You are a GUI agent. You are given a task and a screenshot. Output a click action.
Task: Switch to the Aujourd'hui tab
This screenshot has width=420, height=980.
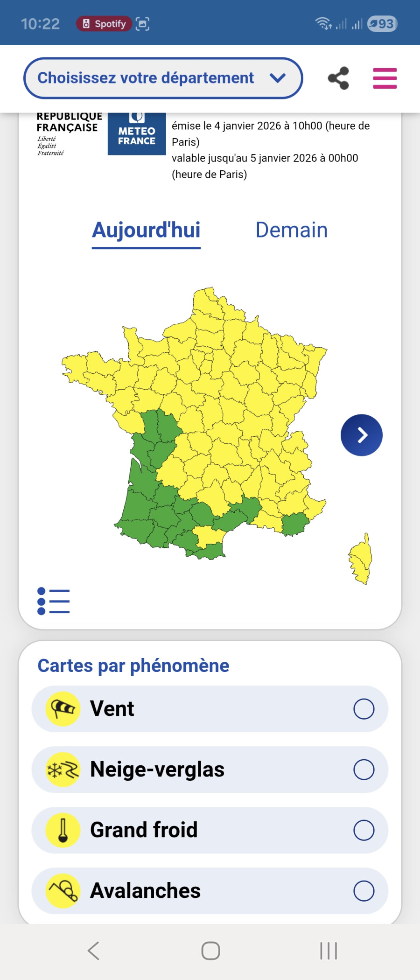(146, 231)
